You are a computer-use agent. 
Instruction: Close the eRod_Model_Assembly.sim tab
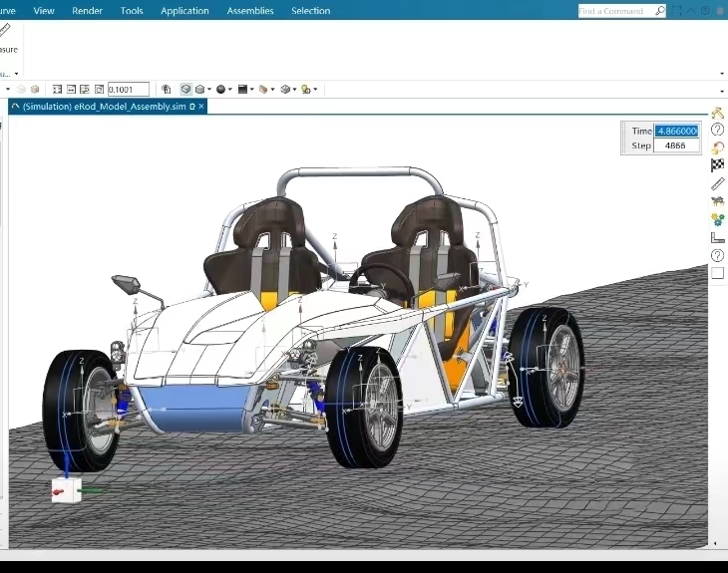click(x=201, y=106)
